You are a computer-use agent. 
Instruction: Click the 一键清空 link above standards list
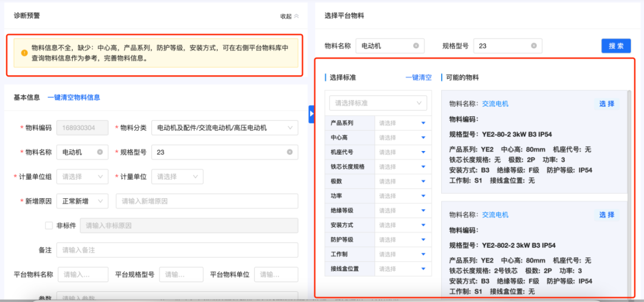419,77
